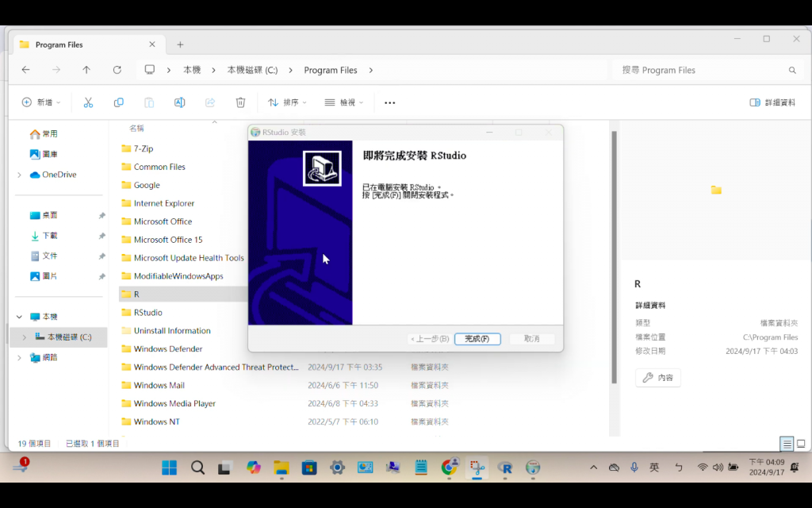Viewport: 812px width, 508px height.
Task: Add a new Explorer tab with plus
Action: click(x=180, y=44)
